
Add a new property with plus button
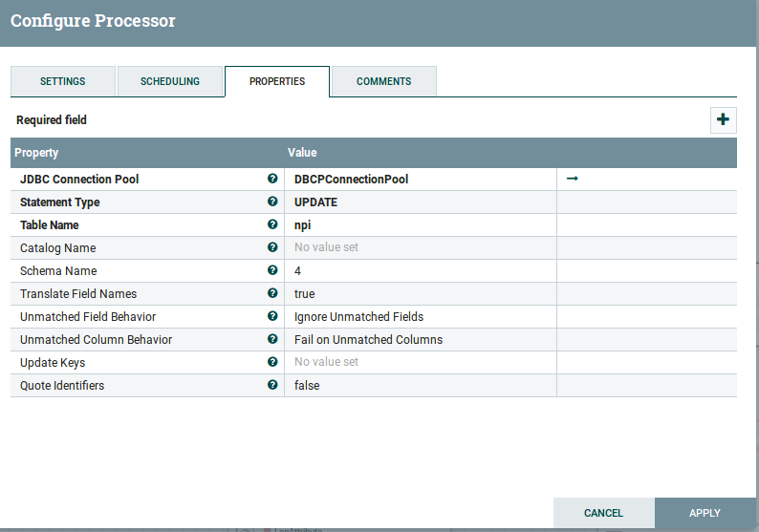pos(724,119)
